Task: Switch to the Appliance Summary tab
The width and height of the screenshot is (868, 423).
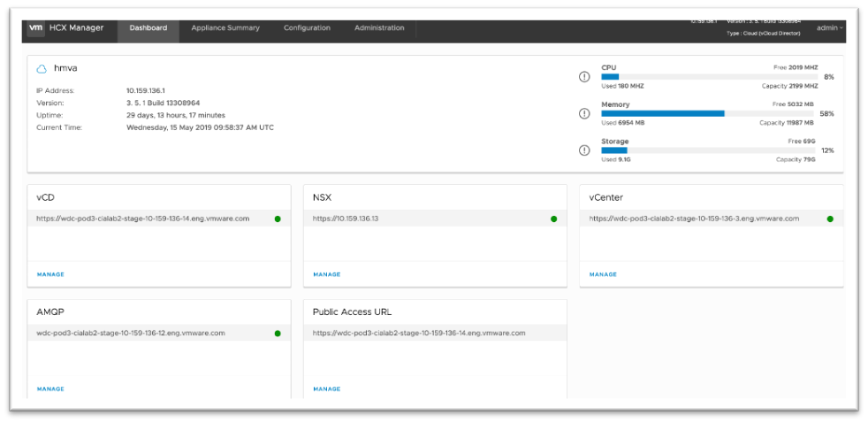Action: click(225, 28)
